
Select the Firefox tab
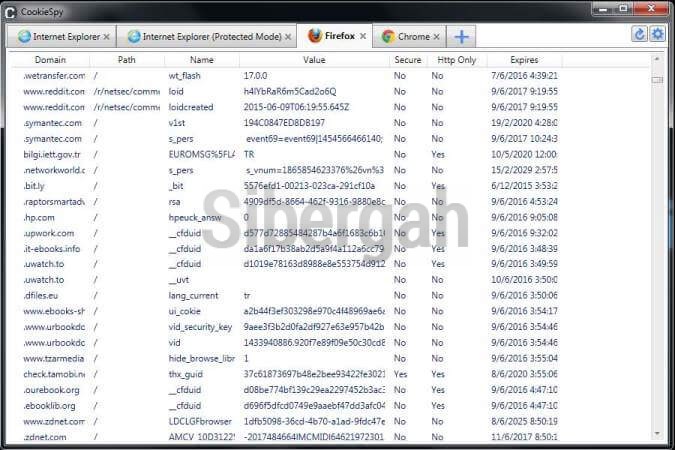334,36
